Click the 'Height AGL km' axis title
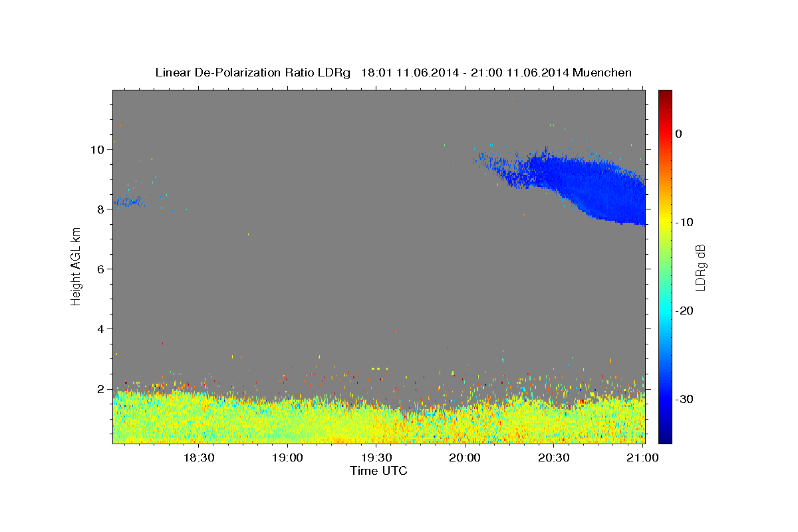The width and height of the screenshot is (798, 532). click(76, 266)
